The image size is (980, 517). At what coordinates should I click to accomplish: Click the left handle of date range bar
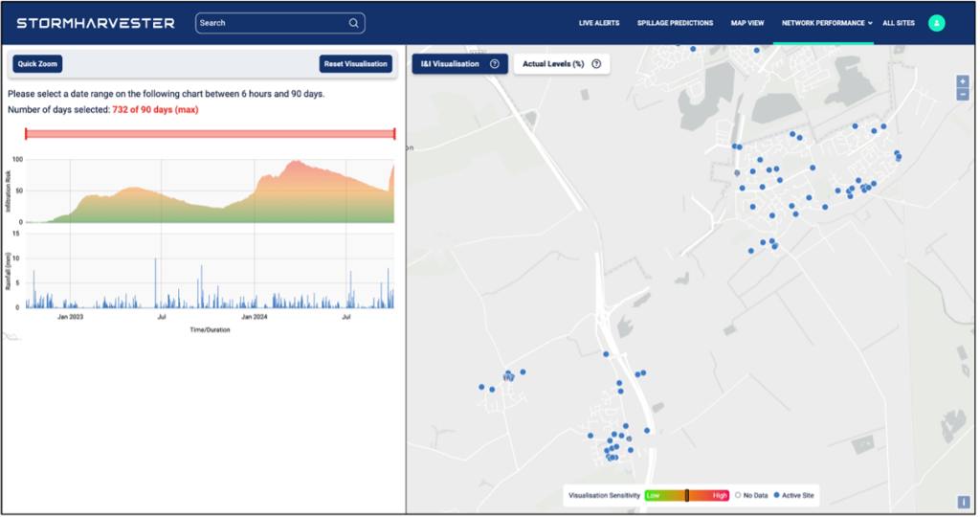(26, 134)
